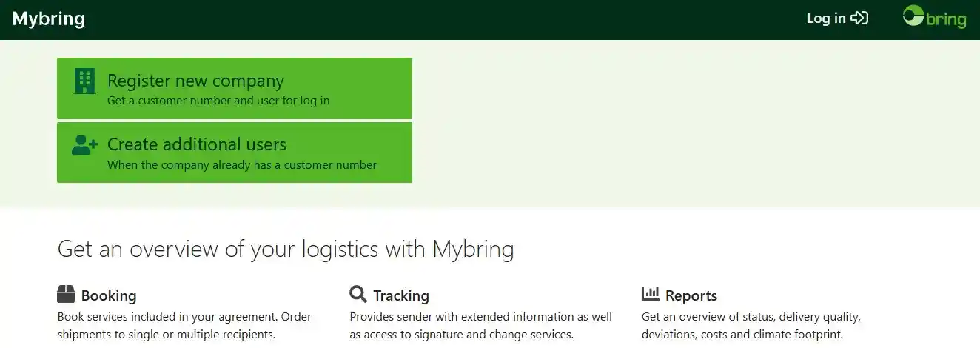Click the Tracking description paragraph

[480, 326]
